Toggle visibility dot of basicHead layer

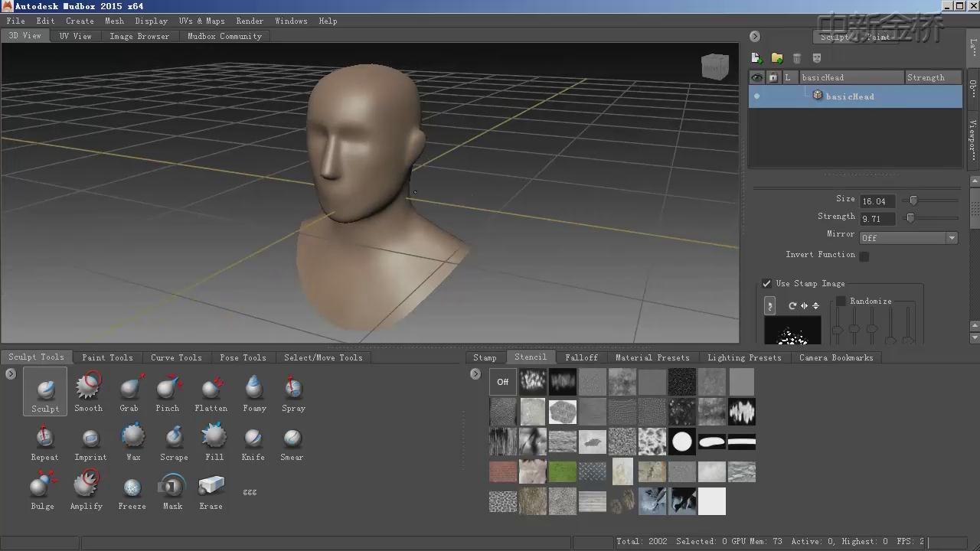(757, 96)
